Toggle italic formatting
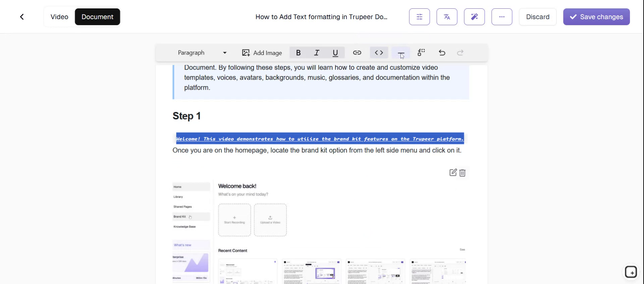 [317, 53]
